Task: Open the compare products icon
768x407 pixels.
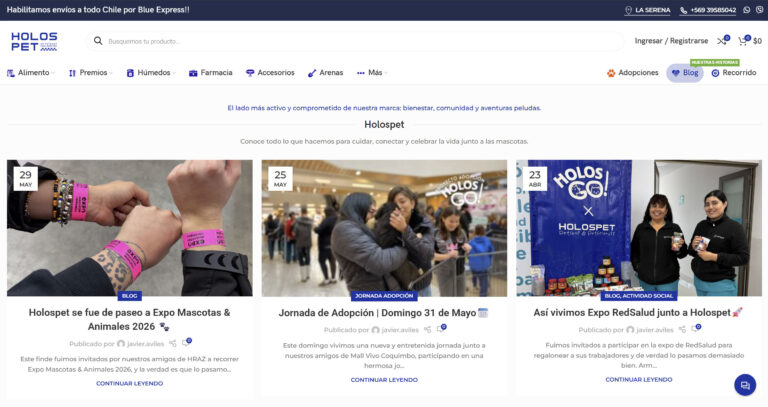Action: [721, 41]
